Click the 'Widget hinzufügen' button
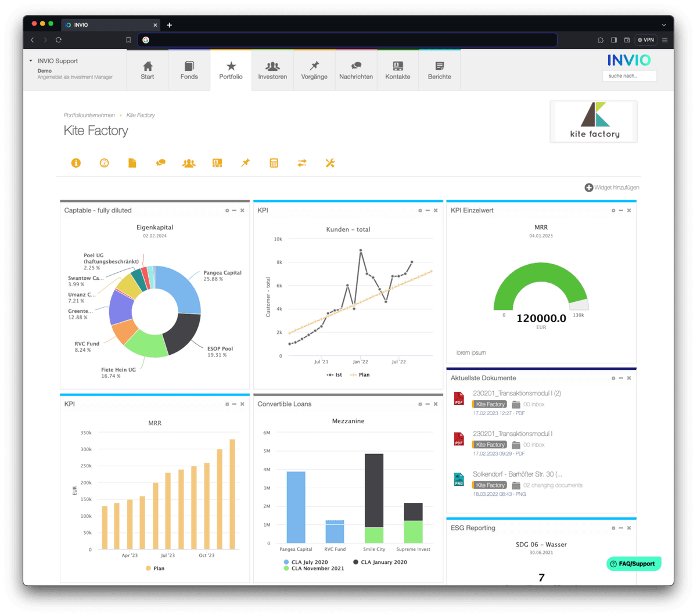 (x=612, y=187)
